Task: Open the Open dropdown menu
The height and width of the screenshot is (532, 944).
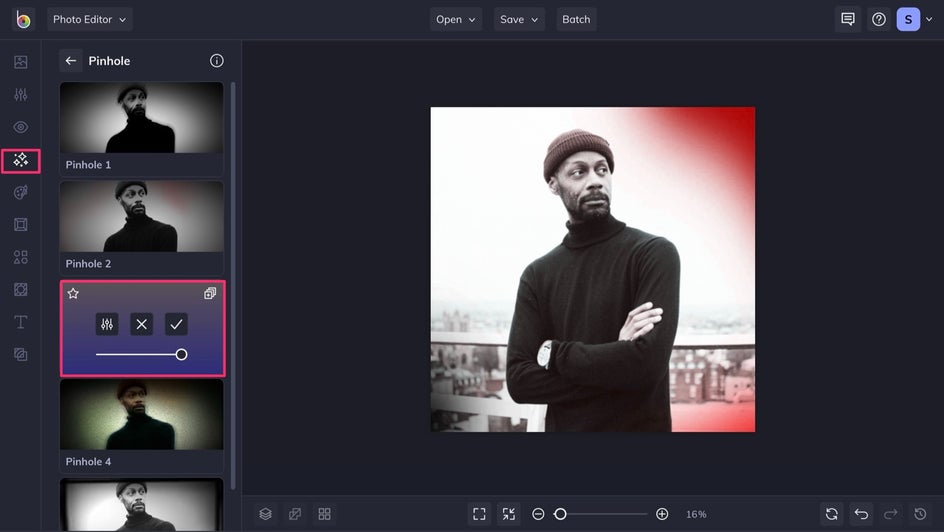Action: pos(456,19)
